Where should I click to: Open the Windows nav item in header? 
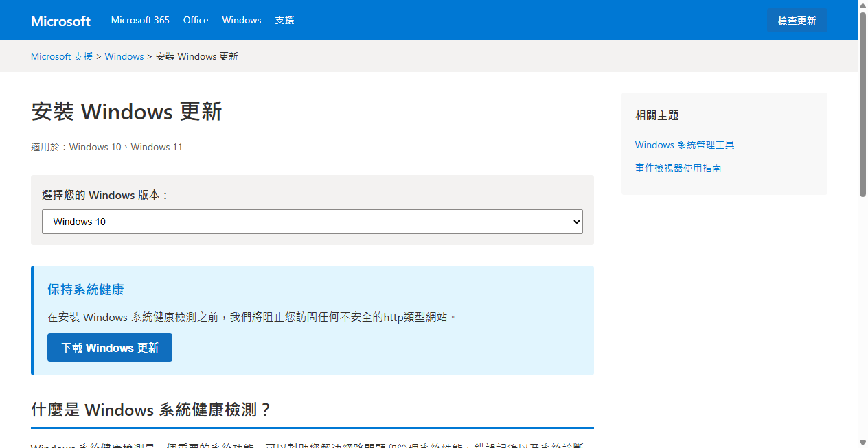tap(242, 20)
